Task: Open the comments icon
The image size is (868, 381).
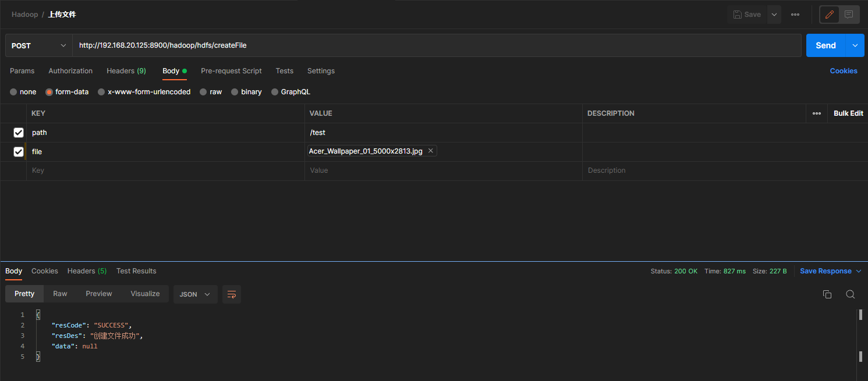Action: pyautogui.click(x=849, y=15)
